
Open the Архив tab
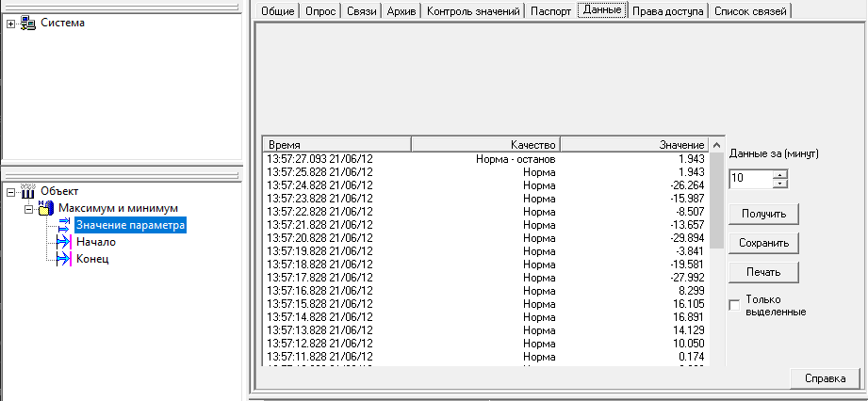click(402, 11)
